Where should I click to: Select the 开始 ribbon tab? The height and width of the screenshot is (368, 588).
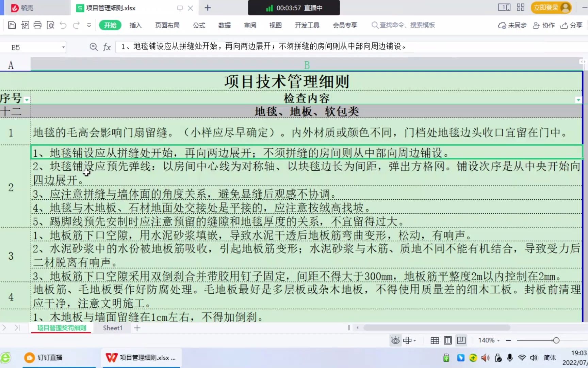110,25
